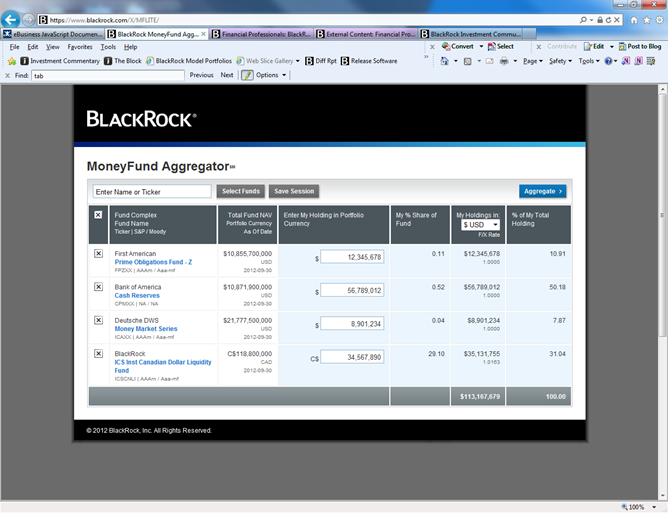Open the $ USD currency dropdown
668x513 pixels.
pos(480,225)
